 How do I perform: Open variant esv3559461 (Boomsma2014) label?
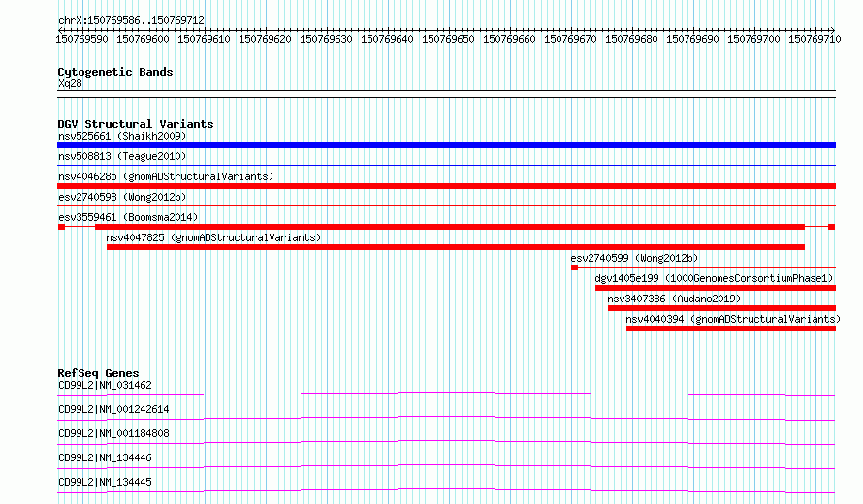(128, 217)
